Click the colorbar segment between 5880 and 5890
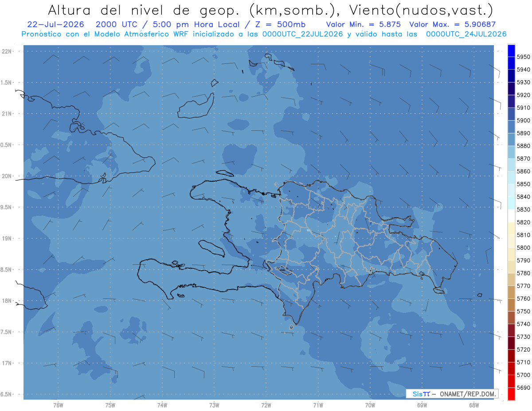This screenshot has width=532, height=411. click(x=511, y=140)
